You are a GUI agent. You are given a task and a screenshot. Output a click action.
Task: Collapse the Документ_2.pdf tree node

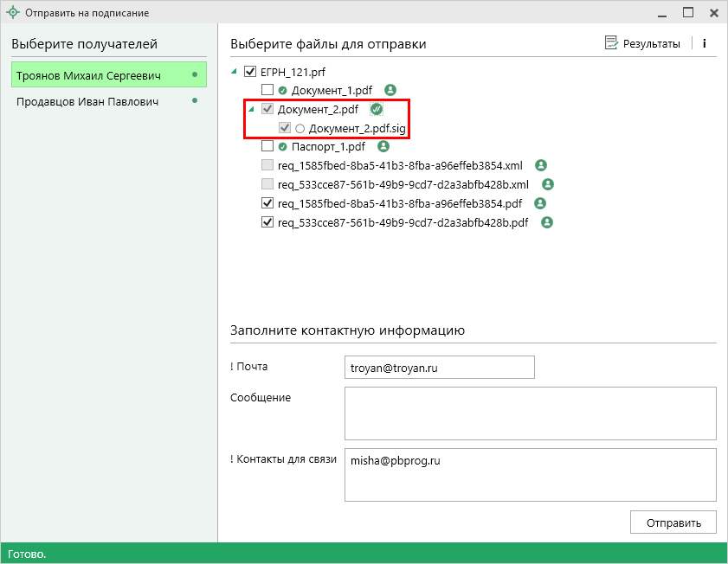[251, 109]
